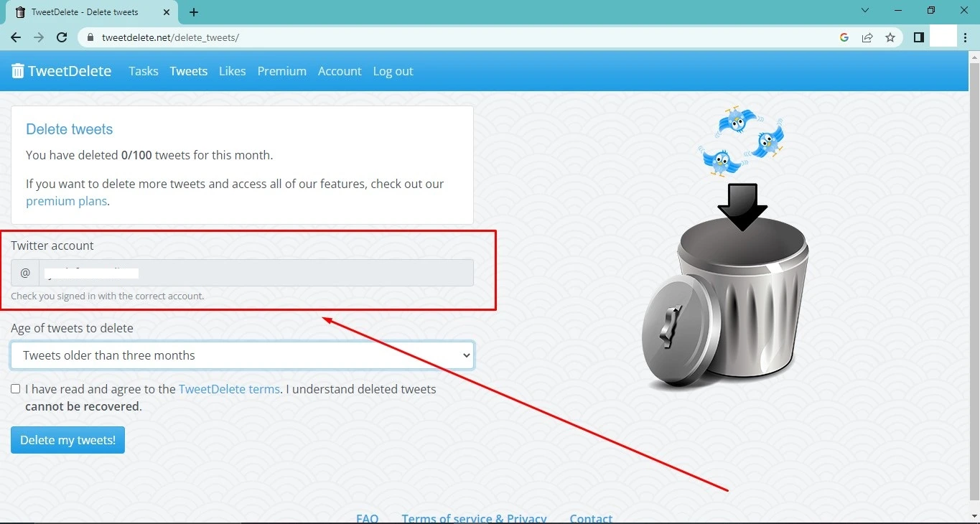Click the browser back arrow

click(x=16, y=37)
